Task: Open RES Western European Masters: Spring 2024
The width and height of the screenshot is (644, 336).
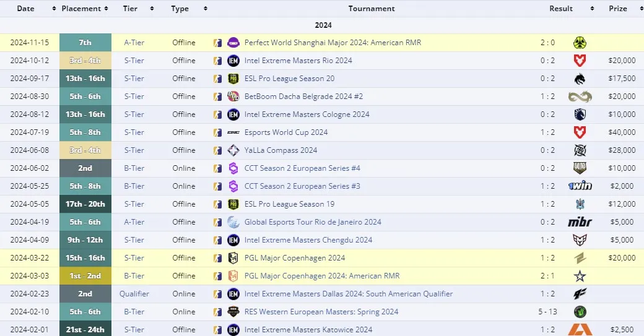Action: coord(321,312)
